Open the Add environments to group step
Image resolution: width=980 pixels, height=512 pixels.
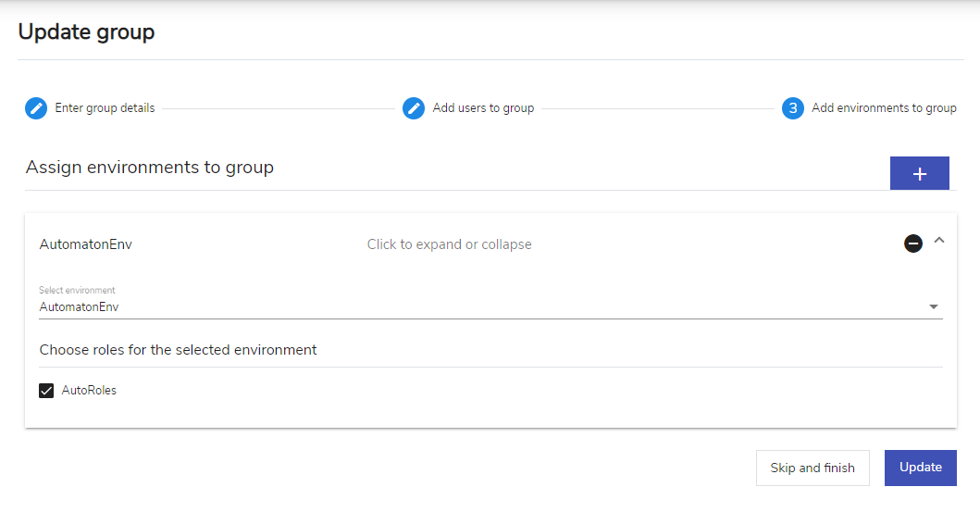(884, 108)
